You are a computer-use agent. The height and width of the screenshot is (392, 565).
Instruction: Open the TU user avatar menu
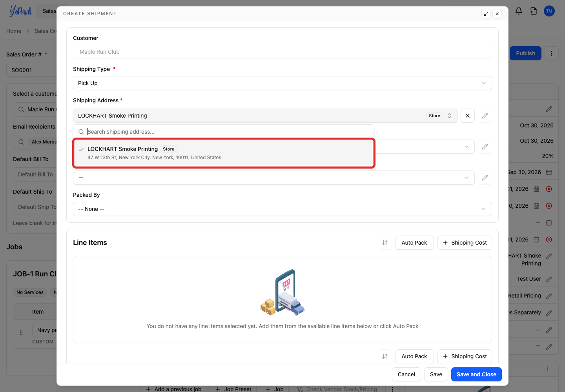click(549, 11)
